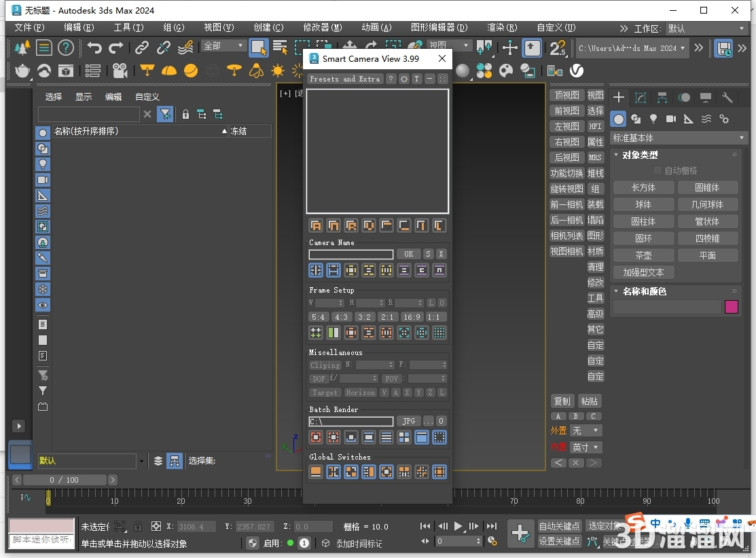Open the 标准基本体 dropdown
The height and width of the screenshot is (558, 756).
tap(677, 138)
